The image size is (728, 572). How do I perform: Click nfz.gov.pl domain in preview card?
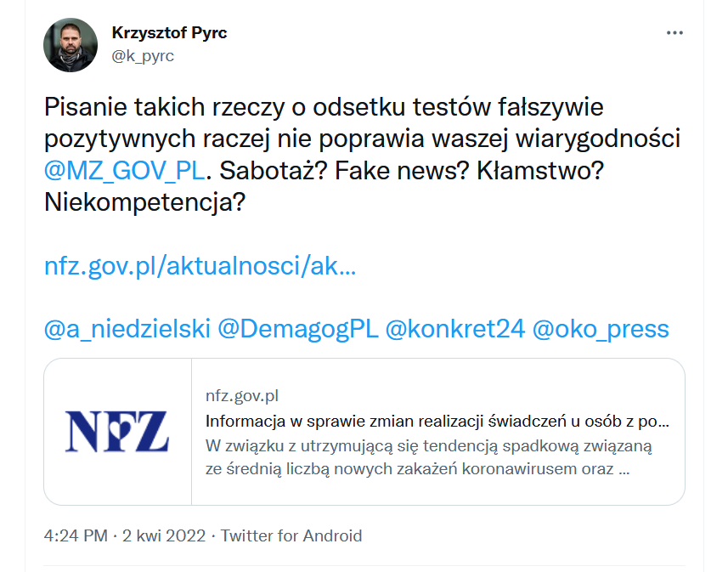(x=242, y=396)
